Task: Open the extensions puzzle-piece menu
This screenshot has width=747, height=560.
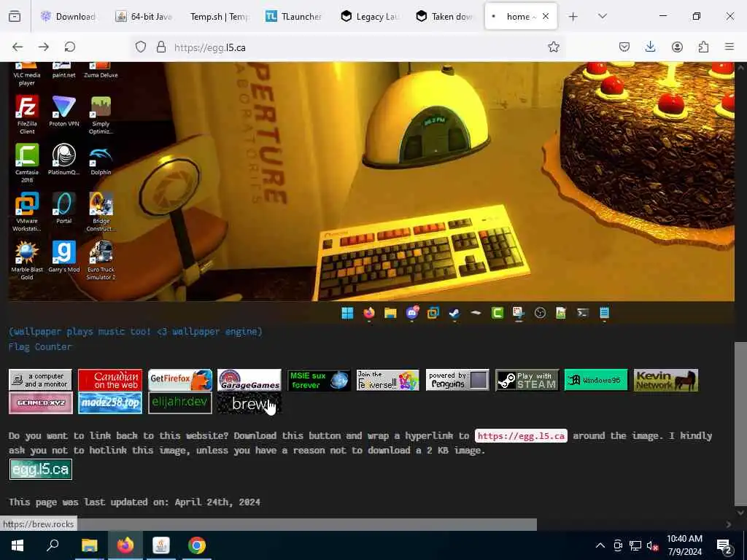Action: (x=703, y=47)
